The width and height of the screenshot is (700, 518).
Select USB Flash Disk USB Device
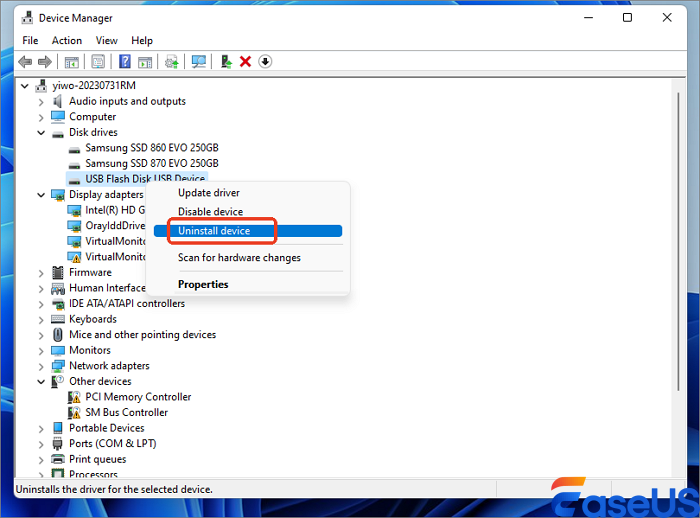(145, 179)
